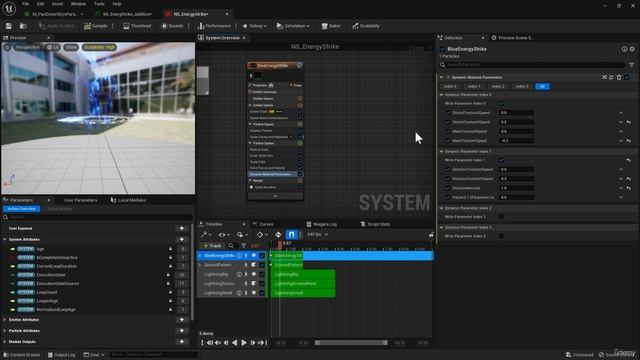Click the refresh icon in Dynamic Material Parameters header

[x=611, y=77]
